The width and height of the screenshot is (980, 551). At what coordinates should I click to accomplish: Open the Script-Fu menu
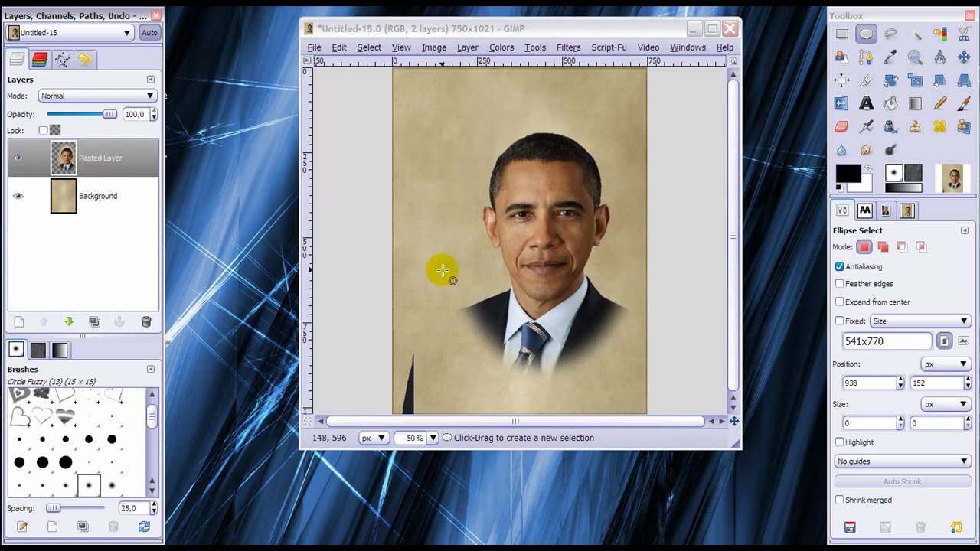609,47
